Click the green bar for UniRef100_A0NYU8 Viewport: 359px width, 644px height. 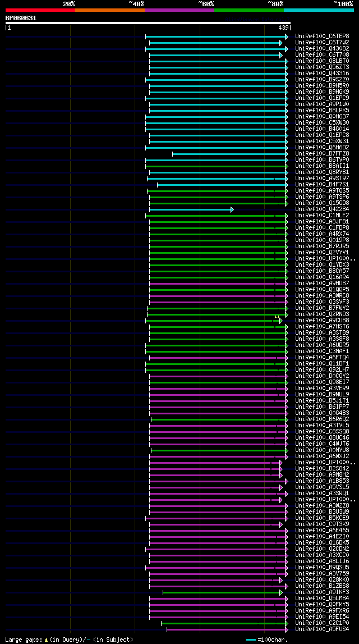click(220, 450)
